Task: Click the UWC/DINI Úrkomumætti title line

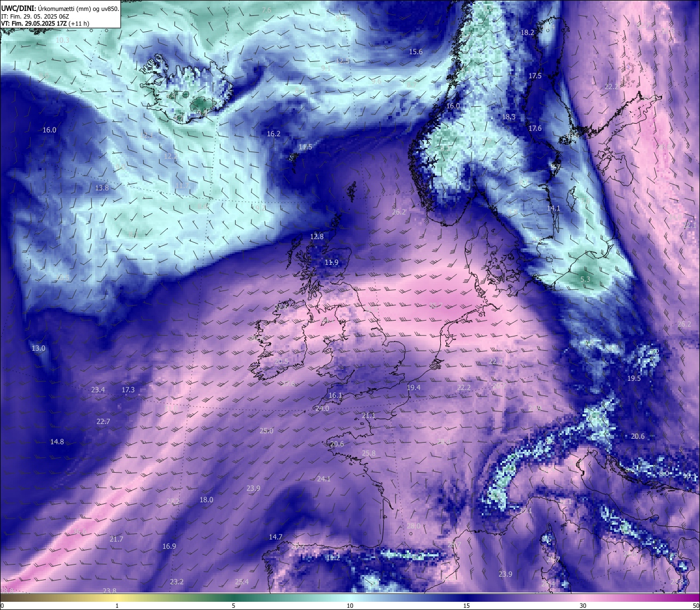Action: 60,8
